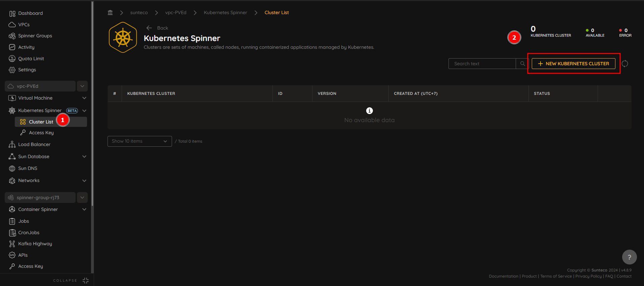Click the Back arrow link
Viewport: 644px width, 286px height.
(x=157, y=28)
